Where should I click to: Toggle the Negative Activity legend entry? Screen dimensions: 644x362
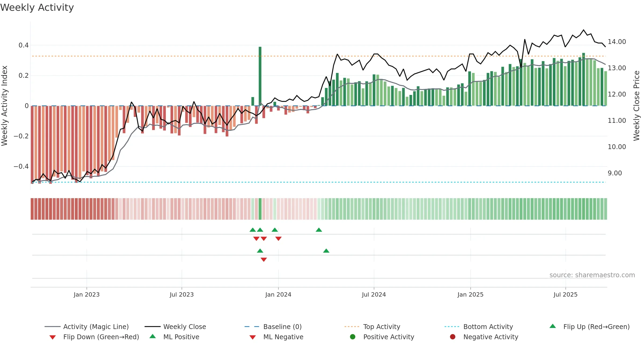pos(484,337)
